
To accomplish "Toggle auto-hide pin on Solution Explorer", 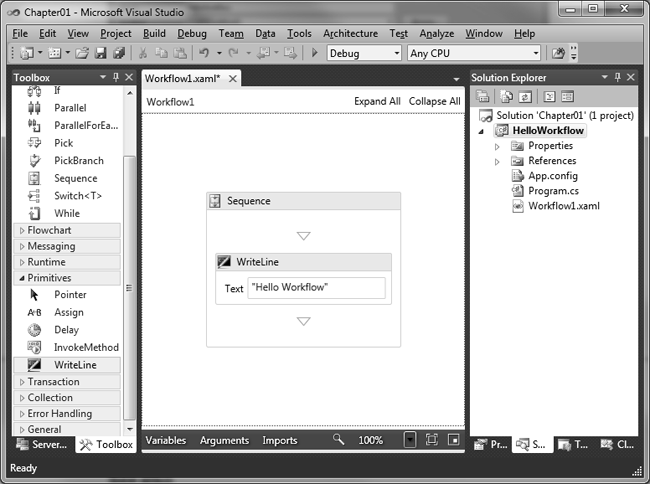I will [618, 77].
